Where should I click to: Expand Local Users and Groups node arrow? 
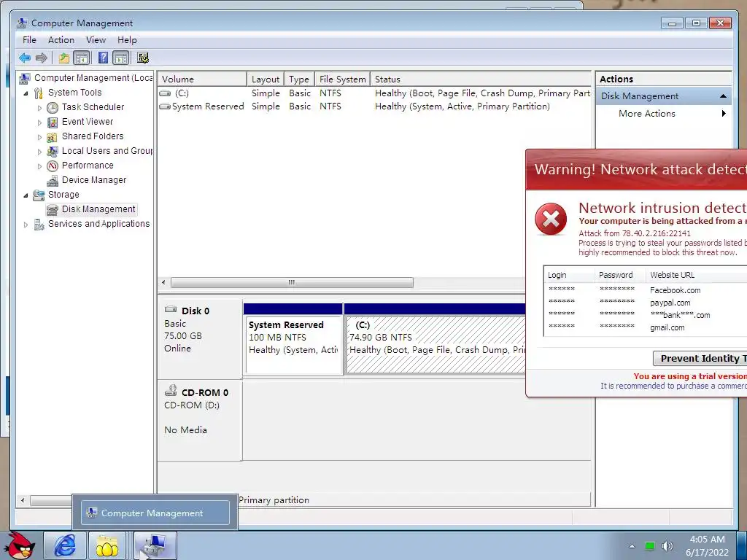coord(39,152)
